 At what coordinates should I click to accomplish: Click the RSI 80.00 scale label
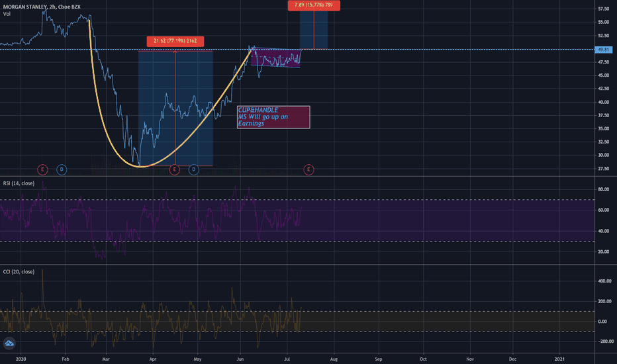coord(604,189)
